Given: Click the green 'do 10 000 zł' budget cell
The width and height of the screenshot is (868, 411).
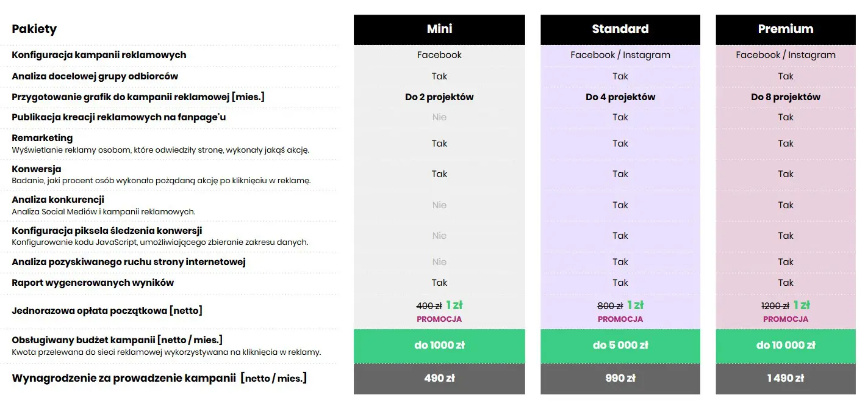Looking at the screenshot, I should coord(785,346).
